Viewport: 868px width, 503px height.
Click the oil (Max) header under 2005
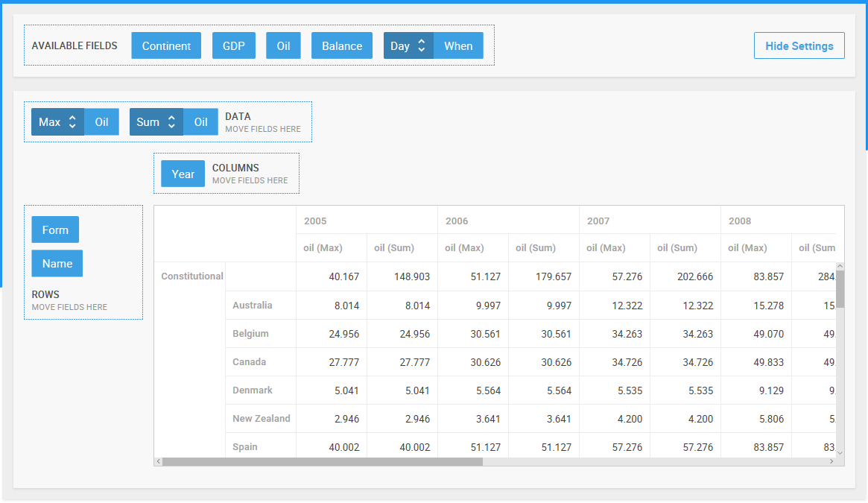pyautogui.click(x=323, y=248)
